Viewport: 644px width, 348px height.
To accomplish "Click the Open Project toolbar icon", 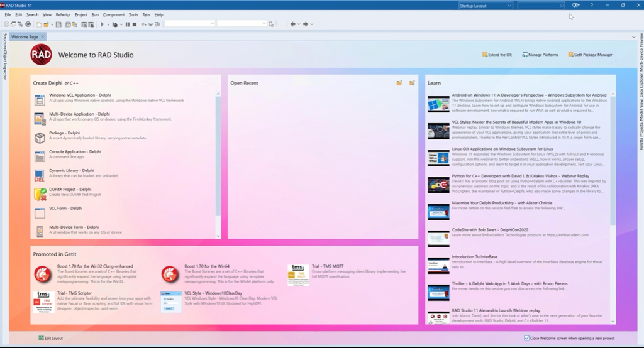I will [74, 24].
